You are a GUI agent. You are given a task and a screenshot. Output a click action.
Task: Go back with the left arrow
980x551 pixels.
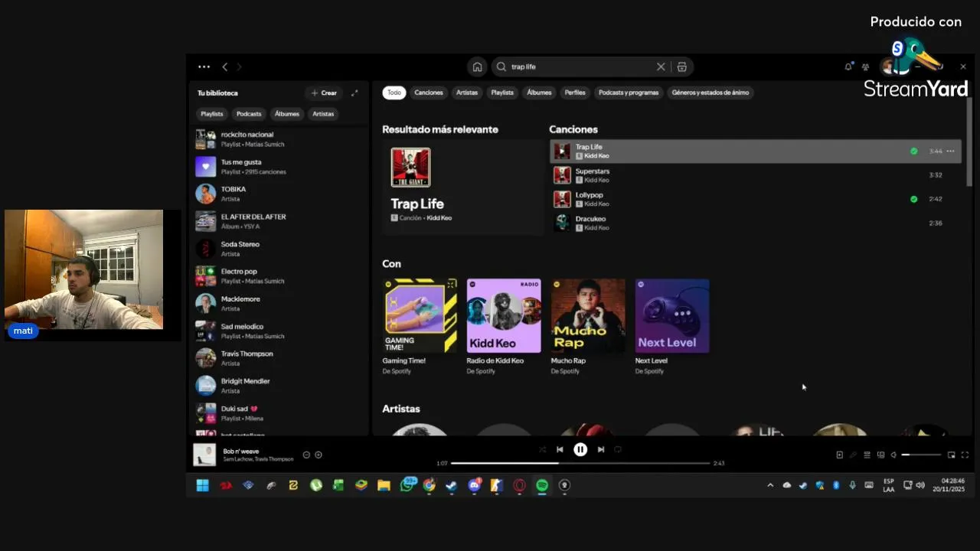coord(224,67)
